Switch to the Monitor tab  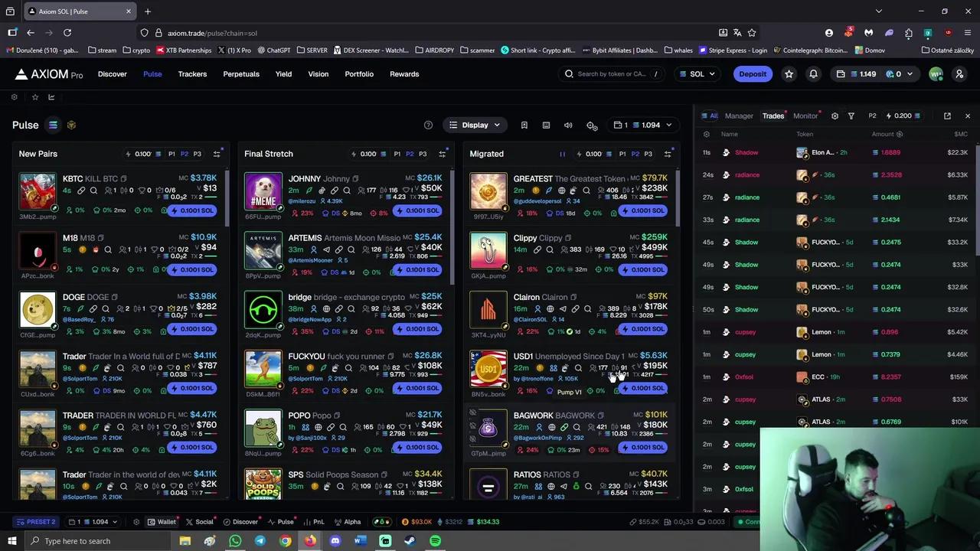[x=805, y=116]
